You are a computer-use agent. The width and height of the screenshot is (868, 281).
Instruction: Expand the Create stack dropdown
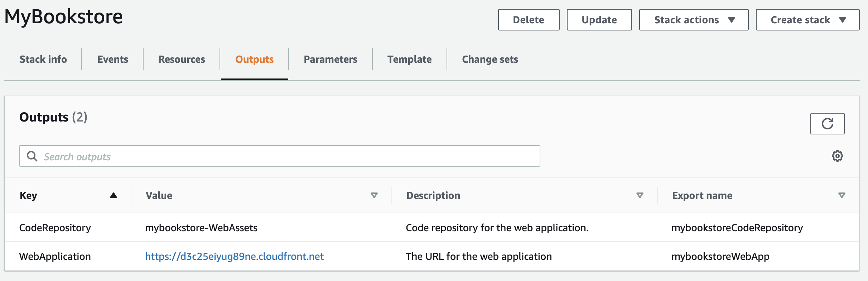pyautogui.click(x=807, y=20)
